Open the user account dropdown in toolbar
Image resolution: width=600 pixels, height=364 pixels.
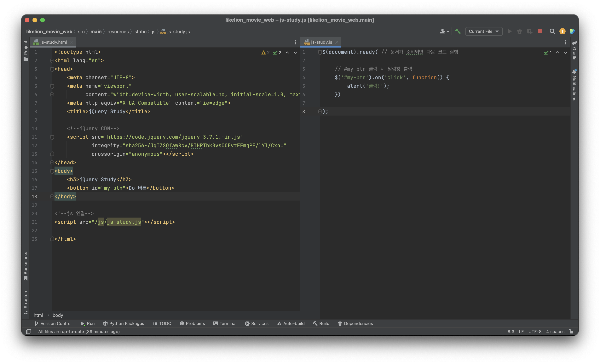pyautogui.click(x=444, y=31)
